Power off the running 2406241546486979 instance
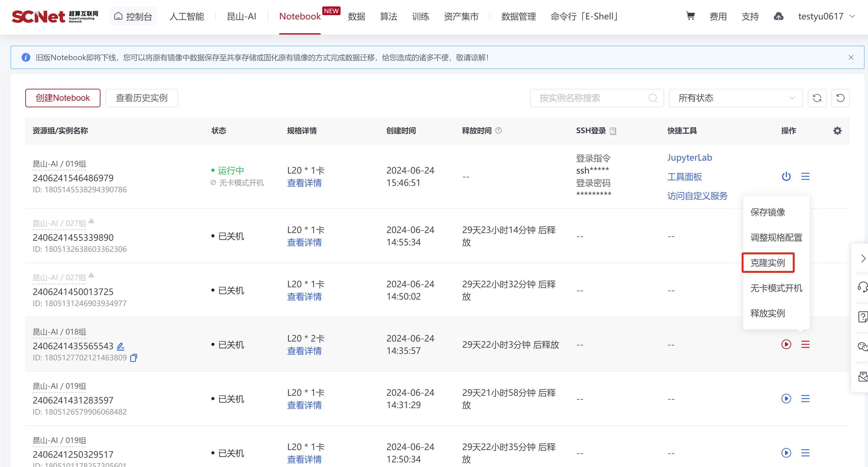Viewport: 868px width, 467px height. (786, 176)
